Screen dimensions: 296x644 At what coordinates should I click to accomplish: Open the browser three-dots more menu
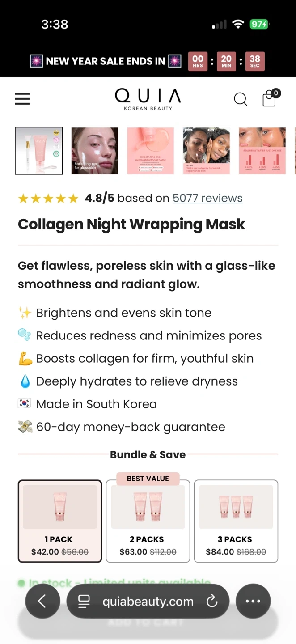(253, 601)
